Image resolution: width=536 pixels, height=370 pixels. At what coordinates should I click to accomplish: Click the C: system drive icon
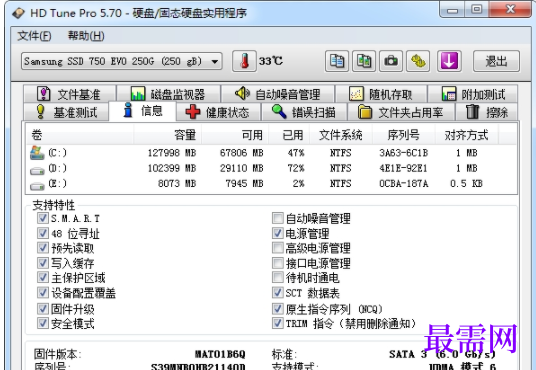37,153
